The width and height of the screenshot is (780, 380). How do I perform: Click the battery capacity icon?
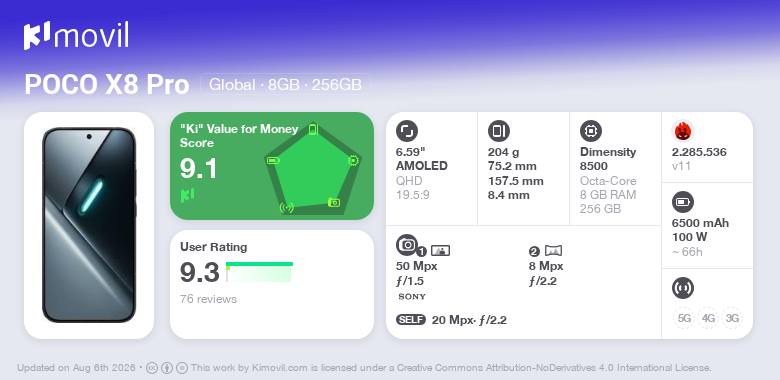[683, 202]
